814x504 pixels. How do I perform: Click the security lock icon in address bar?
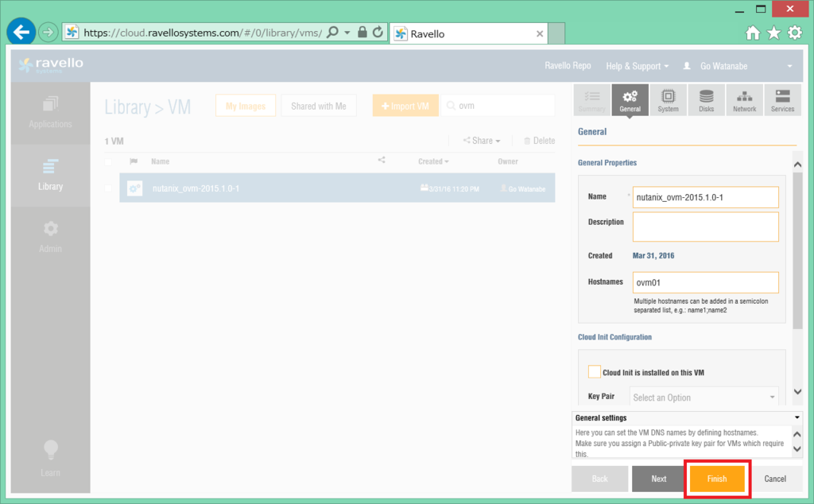click(x=362, y=32)
